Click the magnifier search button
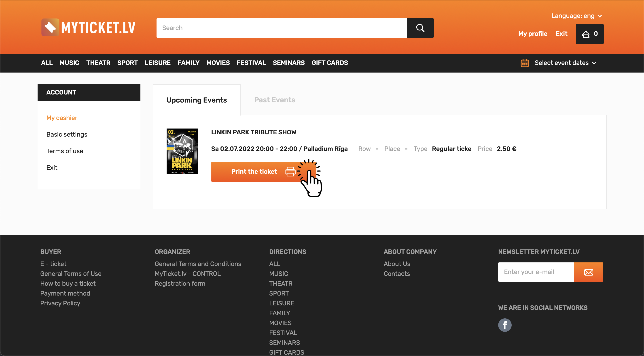This screenshot has height=356, width=644. [420, 28]
